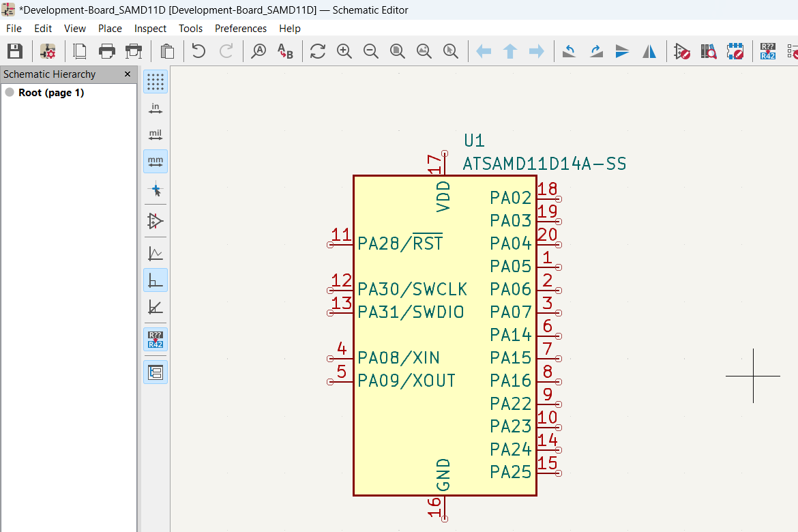
Task: Open the Find tool icon
Action: pyautogui.click(x=258, y=51)
